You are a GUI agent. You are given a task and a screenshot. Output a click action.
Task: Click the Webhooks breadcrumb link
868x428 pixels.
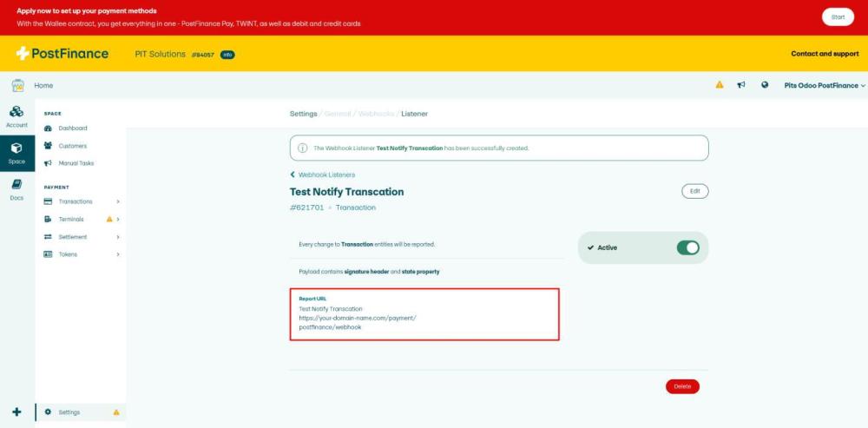[x=377, y=114]
